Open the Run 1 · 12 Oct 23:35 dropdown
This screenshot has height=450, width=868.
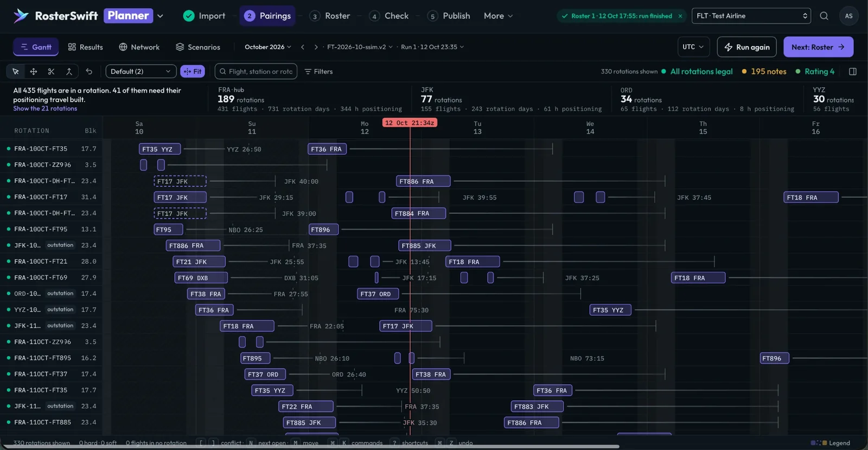point(432,47)
